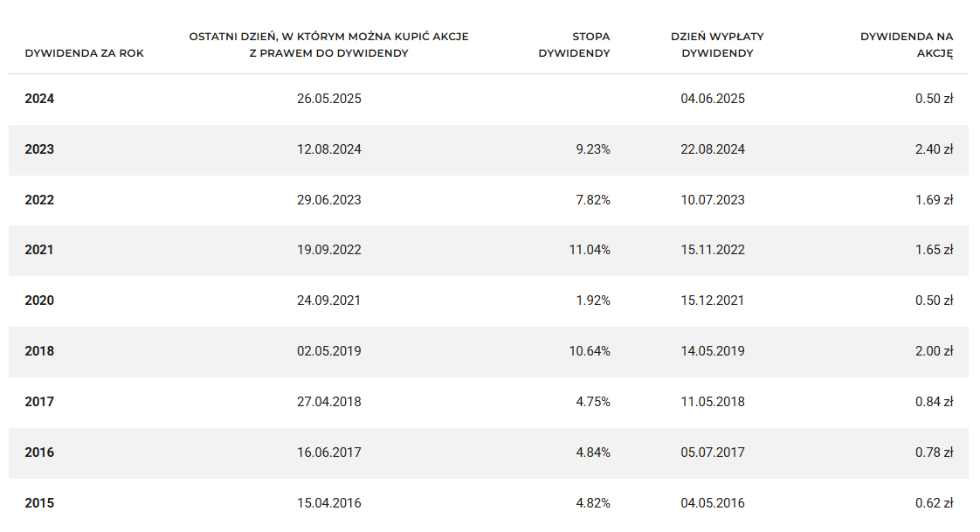Select the 2024 dividend year row label
This screenshot has width=980, height=532.
coord(39,99)
